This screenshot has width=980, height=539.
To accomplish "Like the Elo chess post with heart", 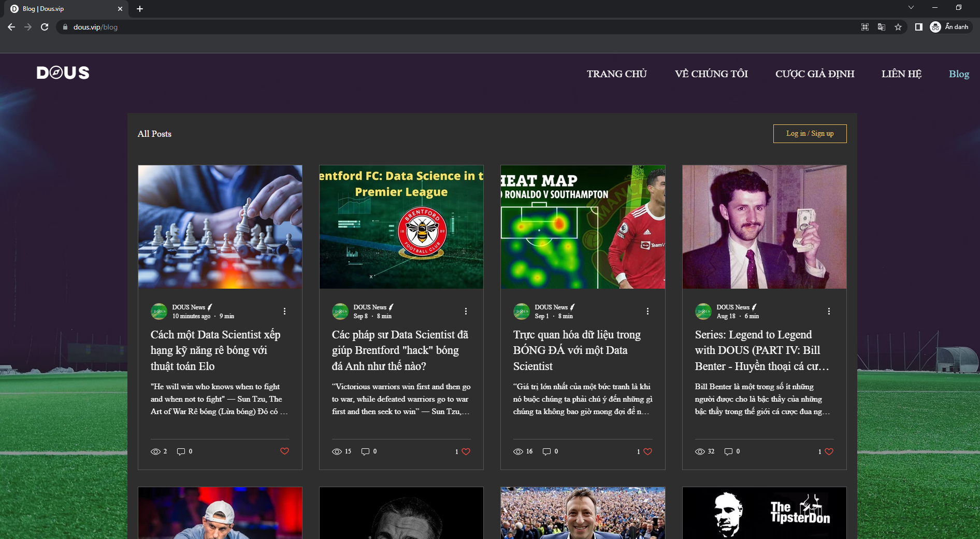I will 284,451.
